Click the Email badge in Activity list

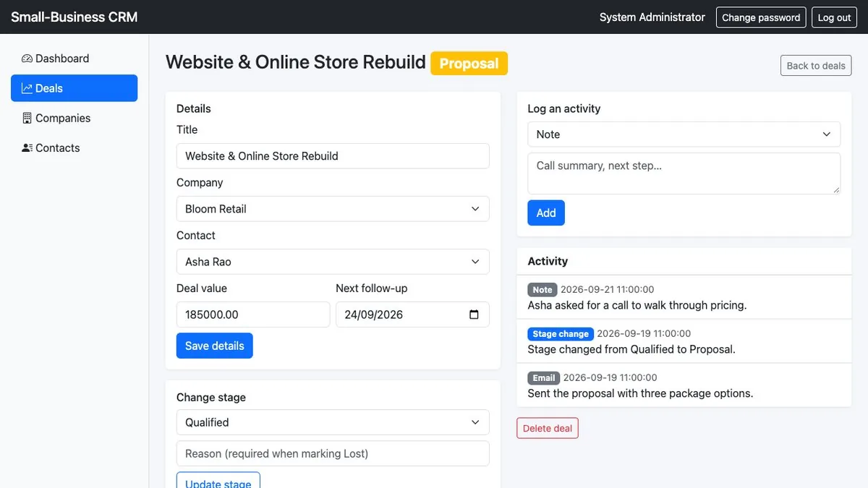pos(544,377)
